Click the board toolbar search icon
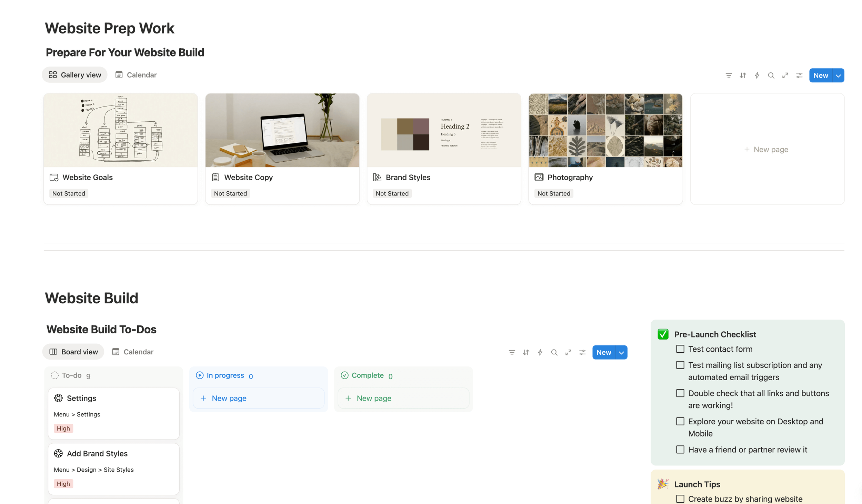Viewport: 862px width, 504px height. click(554, 352)
